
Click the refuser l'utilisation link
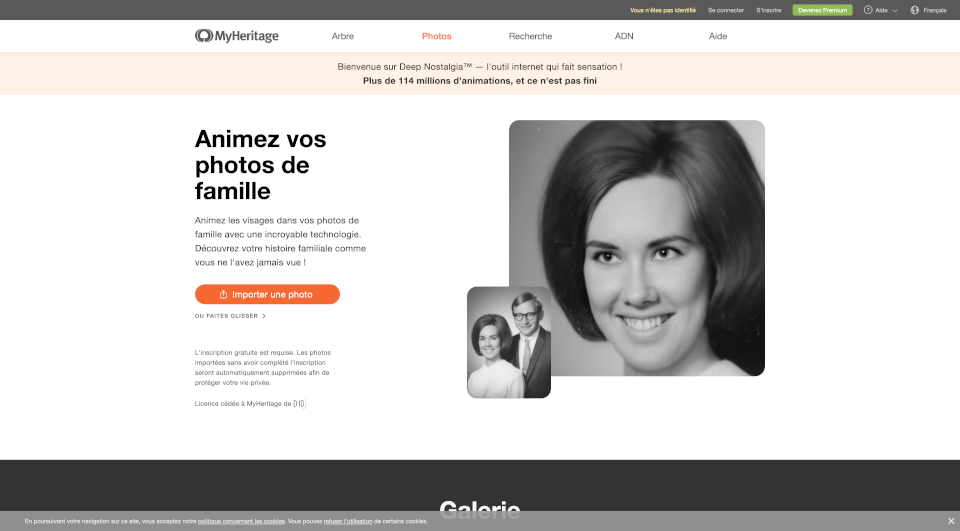pos(348,521)
